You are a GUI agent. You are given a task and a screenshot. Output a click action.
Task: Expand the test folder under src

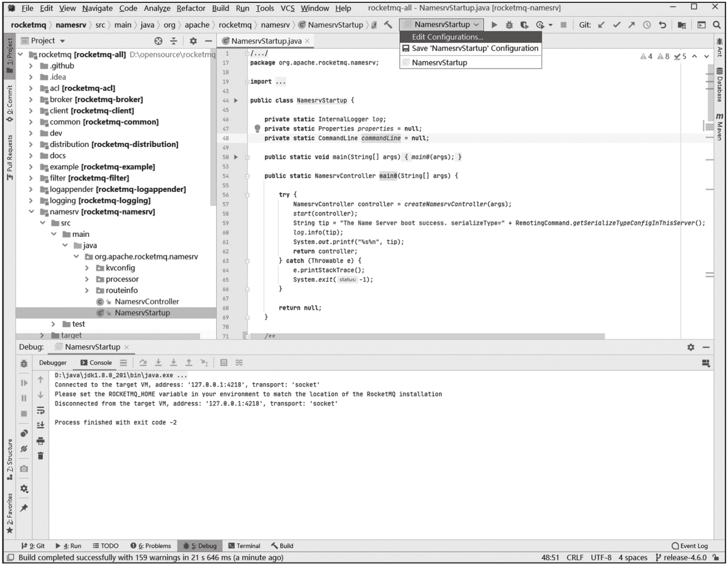click(x=53, y=324)
